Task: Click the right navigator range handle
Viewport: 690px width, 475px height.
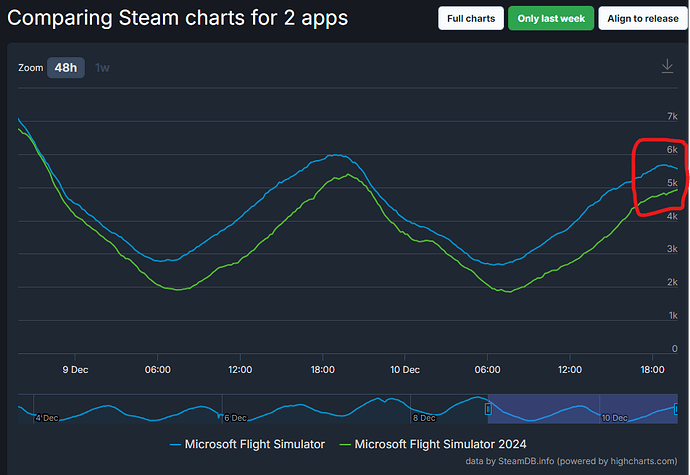Action: [x=677, y=408]
